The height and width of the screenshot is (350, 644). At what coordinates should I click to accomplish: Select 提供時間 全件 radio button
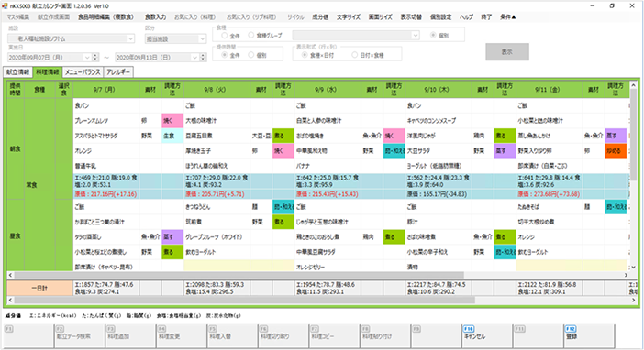click(x=225, y=55)
